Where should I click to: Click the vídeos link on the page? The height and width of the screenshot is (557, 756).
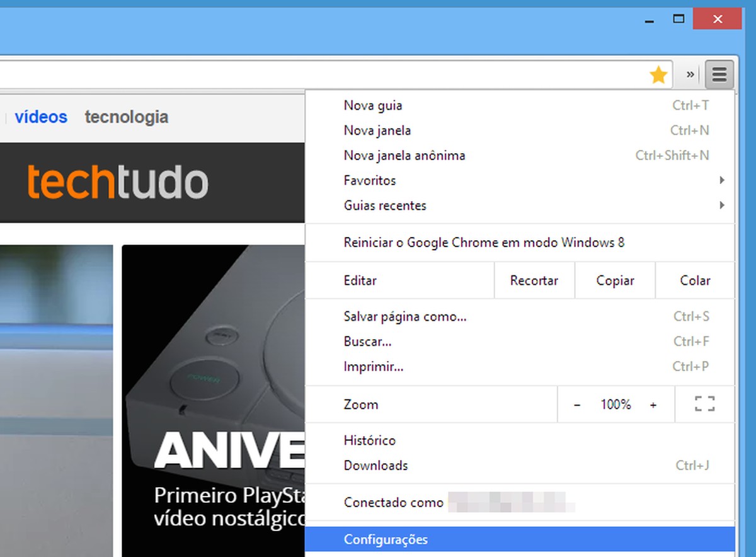[x=41, y=117]
